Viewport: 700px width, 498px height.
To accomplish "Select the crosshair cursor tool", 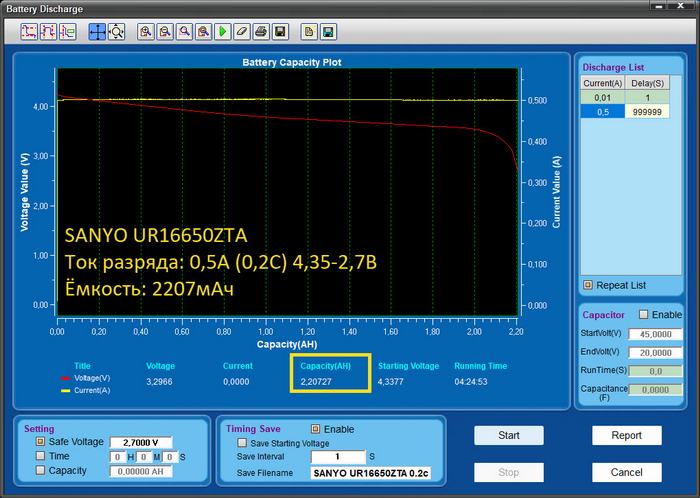I will (x=97, y=32).
